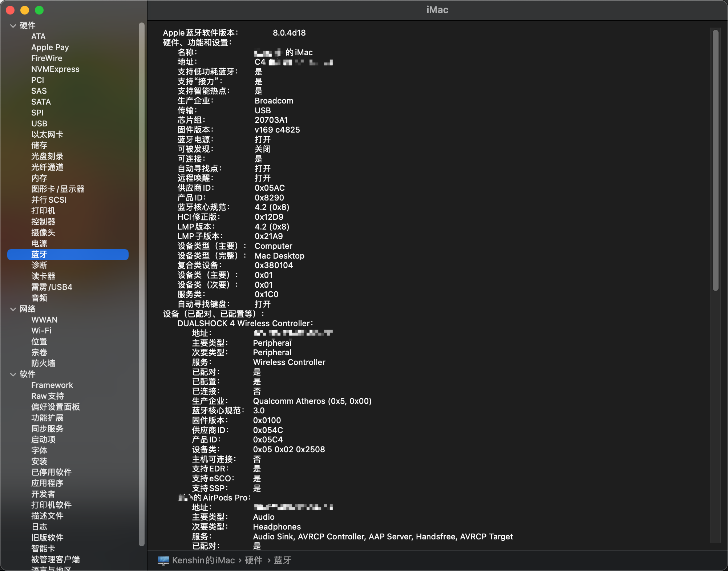Select Wi-Fi in the sidebar
The height and width of the screenshot is (571, 728).
[x=41, y=331]
